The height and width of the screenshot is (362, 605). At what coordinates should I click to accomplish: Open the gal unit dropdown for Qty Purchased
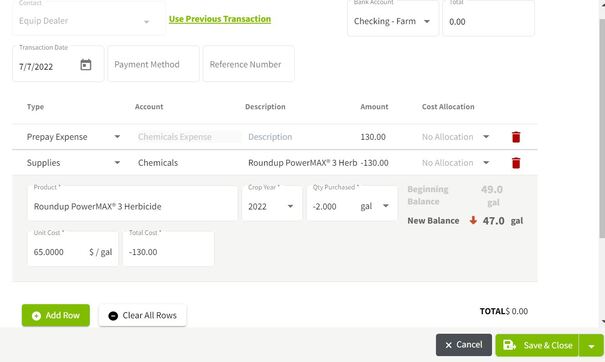(x=385, y=206)
